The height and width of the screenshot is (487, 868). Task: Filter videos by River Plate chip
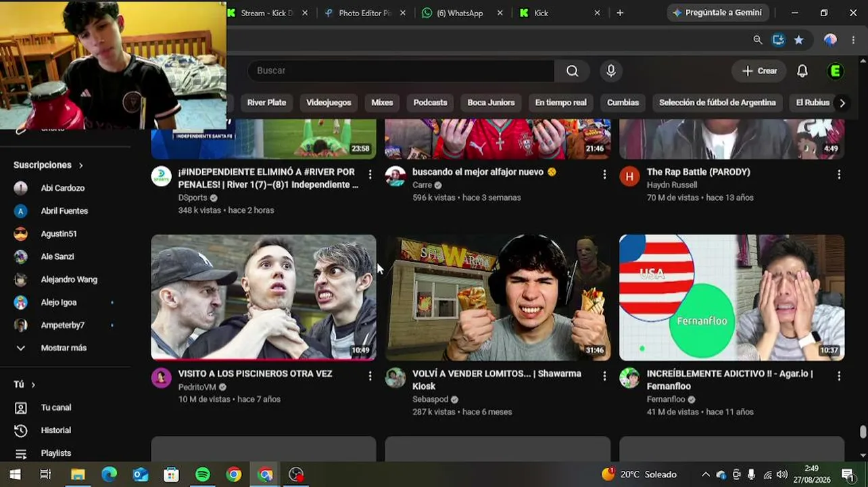click(266, 103)
